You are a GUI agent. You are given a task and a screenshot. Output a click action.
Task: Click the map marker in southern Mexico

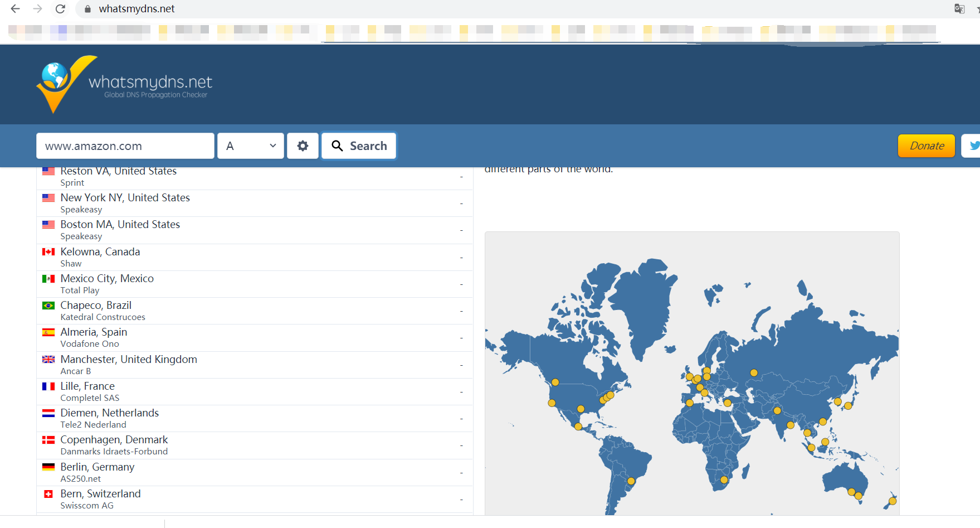coord(578,427)
